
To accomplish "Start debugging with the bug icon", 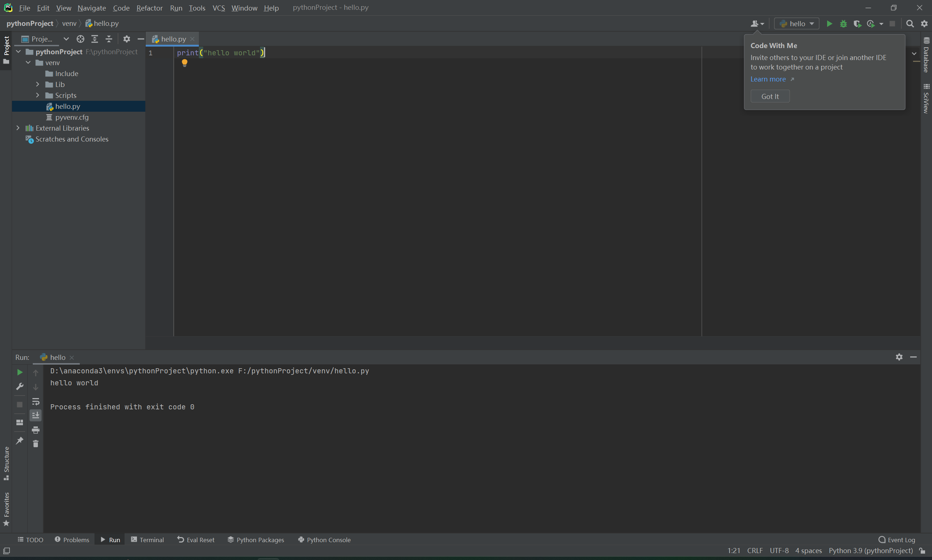I will coord(843,24).
